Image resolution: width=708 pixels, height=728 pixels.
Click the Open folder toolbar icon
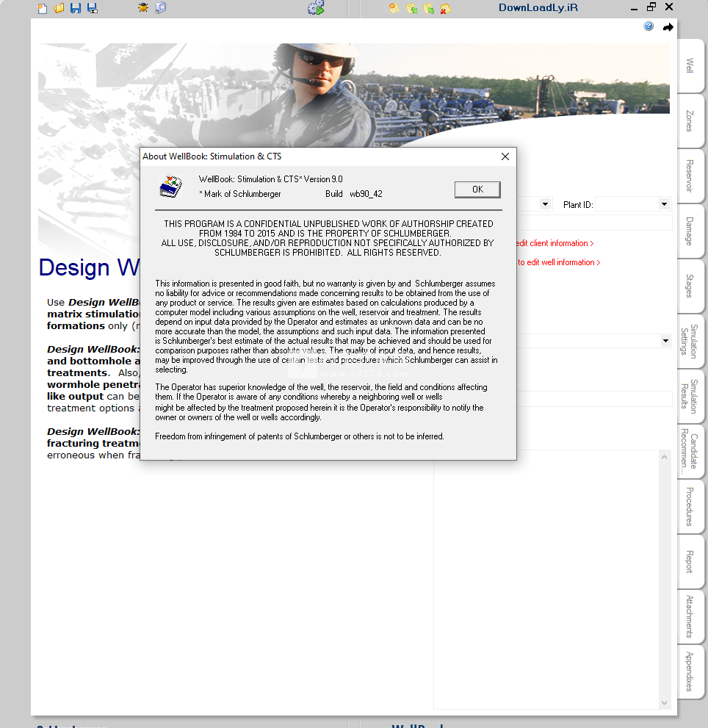59,8
